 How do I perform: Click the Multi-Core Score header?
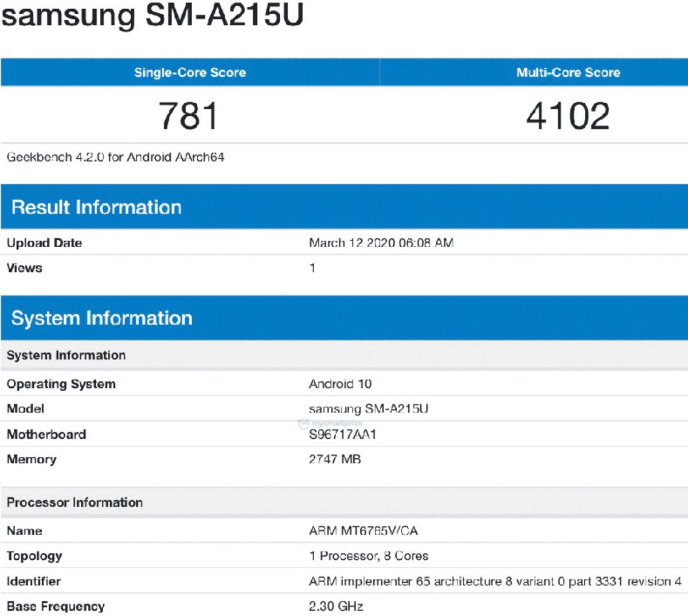point(568,72)
